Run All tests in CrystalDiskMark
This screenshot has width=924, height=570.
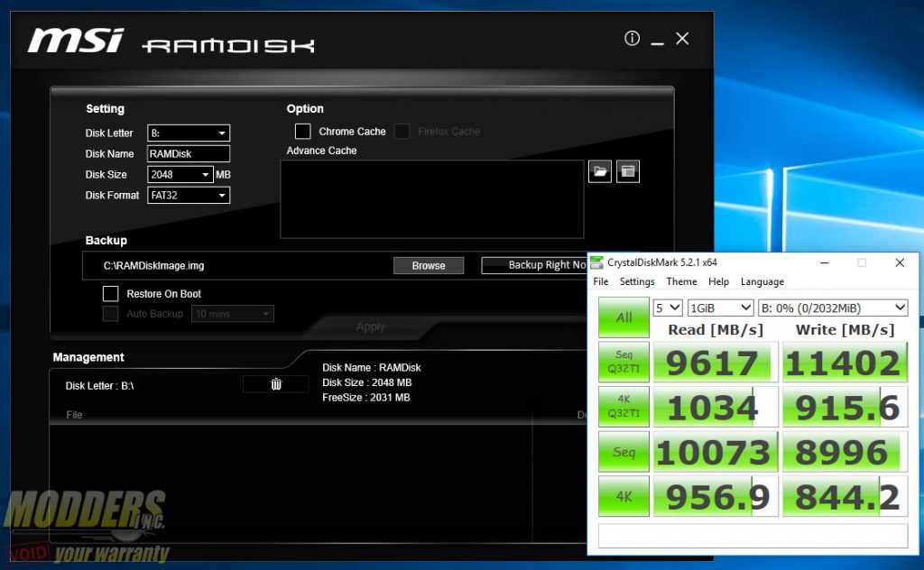pos(624,317)
